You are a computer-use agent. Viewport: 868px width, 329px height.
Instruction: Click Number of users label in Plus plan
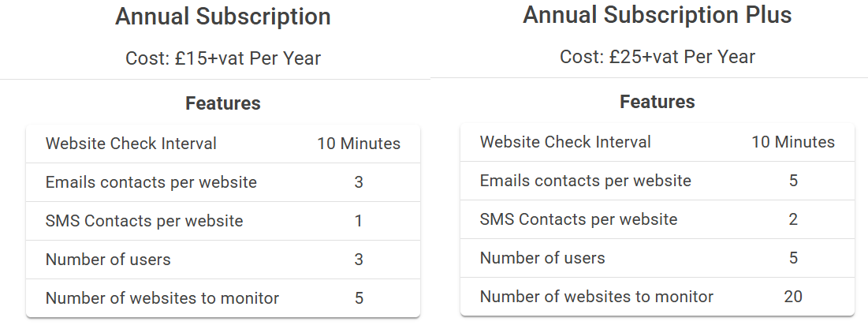point(542,258)
